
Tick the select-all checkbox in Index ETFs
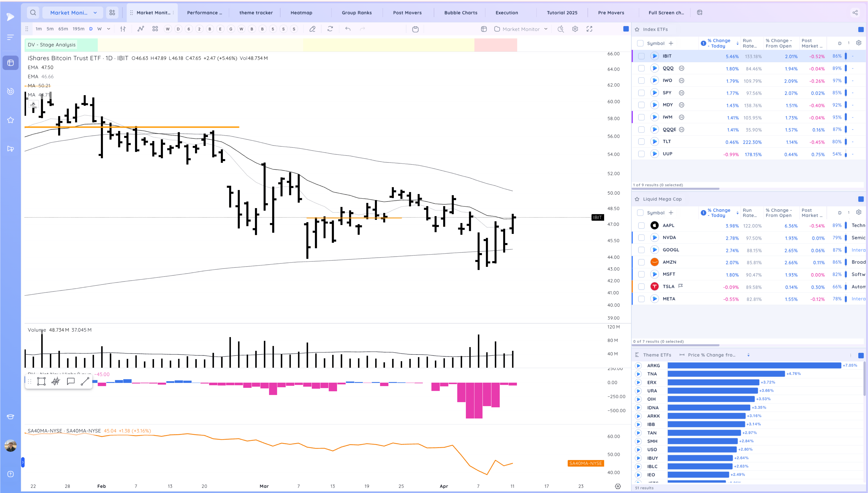coord(640,43)
